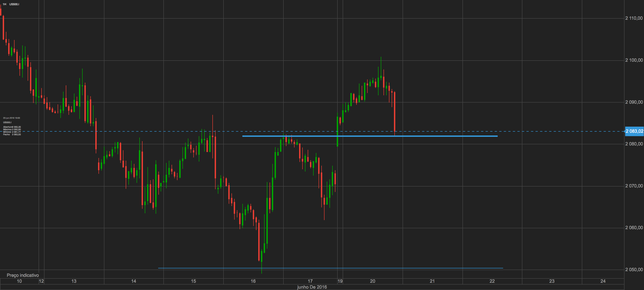The width and height of the screenshot is (644, 290).
Task: Click the 2 110,00 price axis label
Action: [634, 18]
